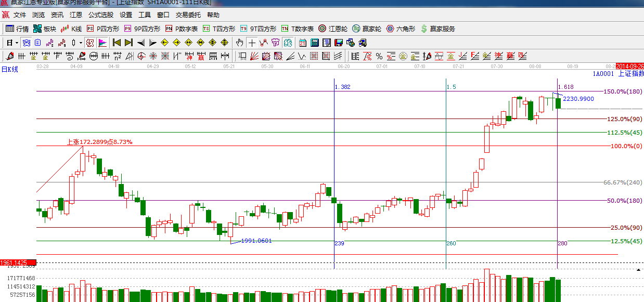Open the 交易委托 menu
Viewport: 644px width, 302px height.
coord(188,15)
